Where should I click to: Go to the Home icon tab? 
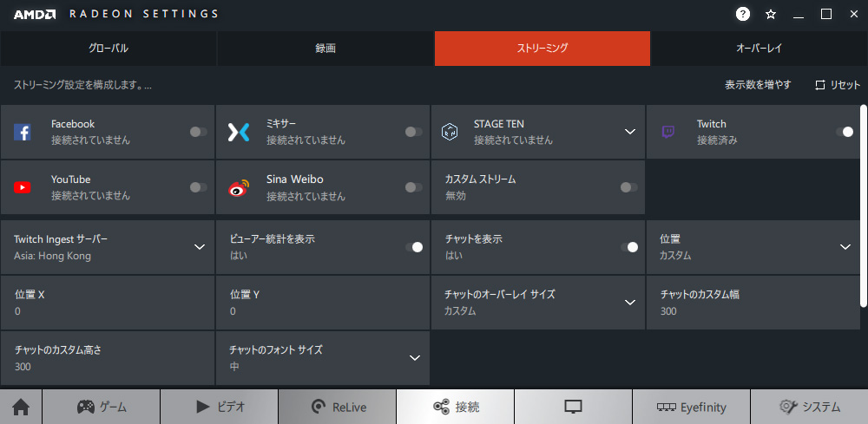click(x=21, y=408)
